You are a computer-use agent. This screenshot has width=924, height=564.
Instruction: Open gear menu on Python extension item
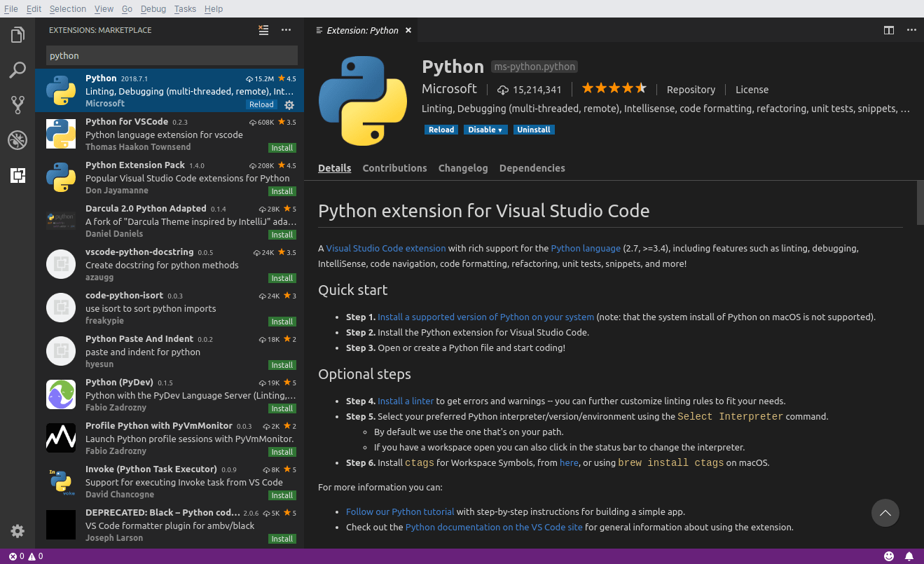[x=289, y=104]
